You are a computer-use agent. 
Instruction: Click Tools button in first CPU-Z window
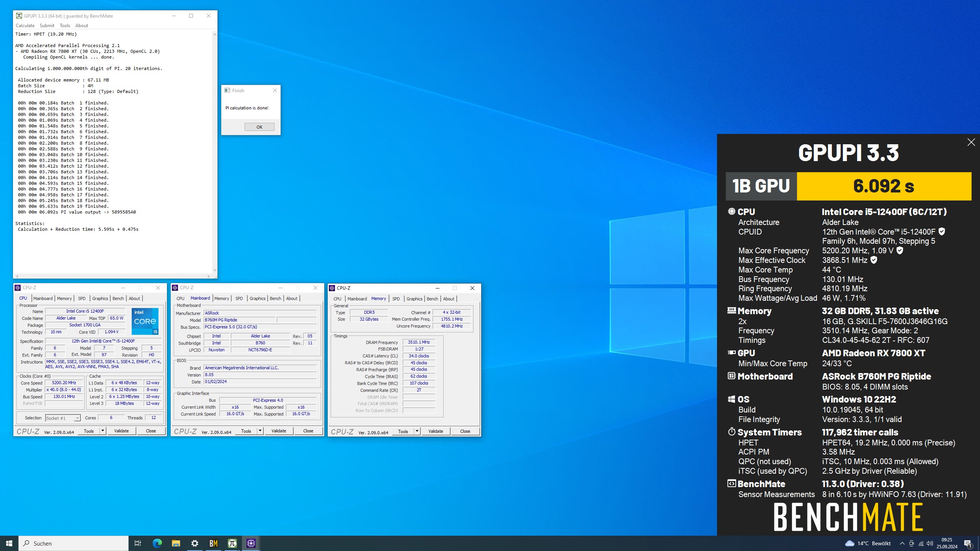(89, 431)
